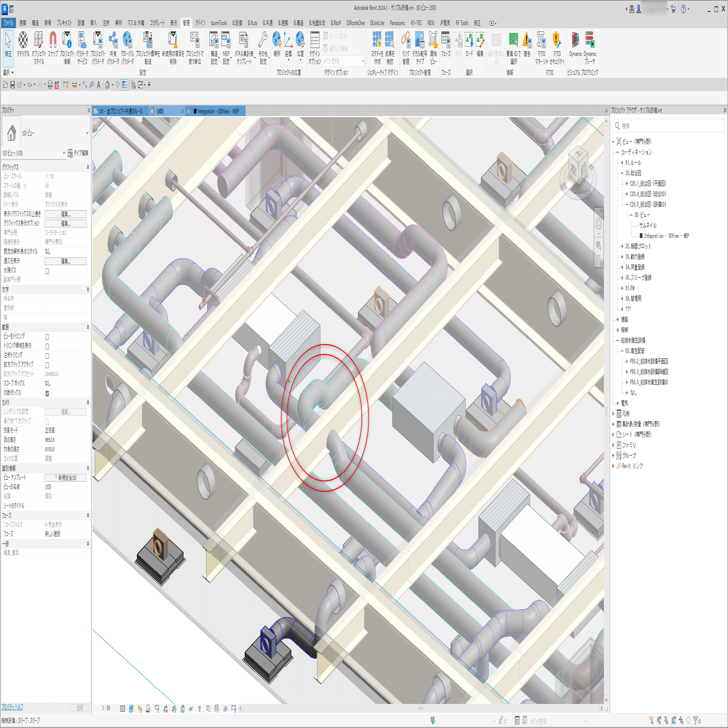Click スタディを作成 icon
Viewport: 728px width, 728px height.
[x=377, y=48]
